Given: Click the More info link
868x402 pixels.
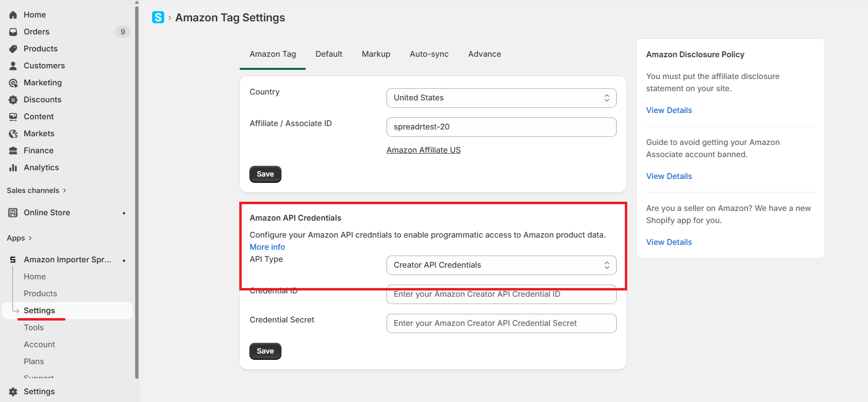Looking at the screenshot, I should point(267,247).
